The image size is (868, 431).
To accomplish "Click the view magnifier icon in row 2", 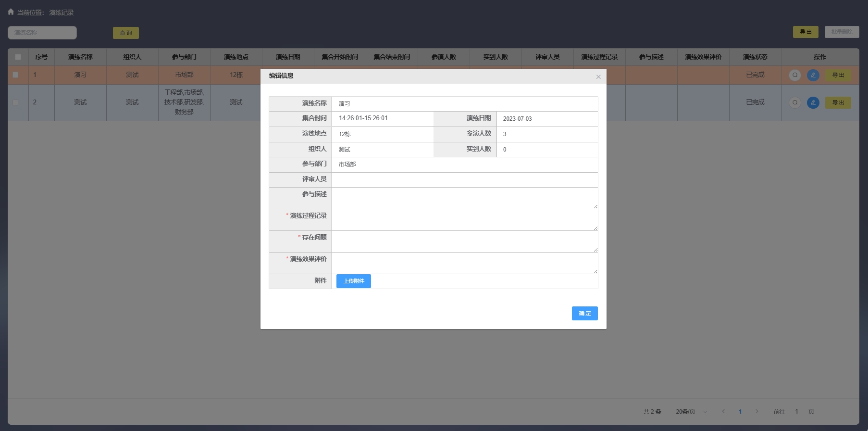I will click(x=795, y=102).
